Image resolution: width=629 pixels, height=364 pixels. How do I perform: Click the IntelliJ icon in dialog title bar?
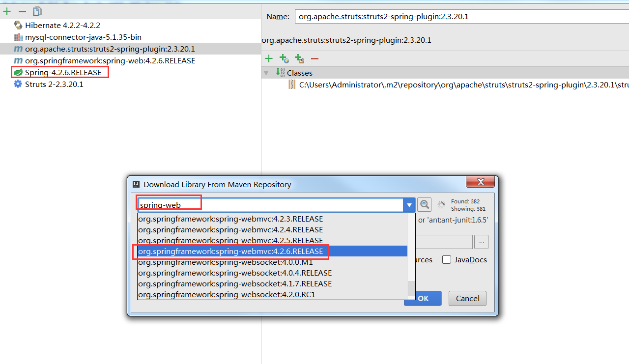pos(136,184)
